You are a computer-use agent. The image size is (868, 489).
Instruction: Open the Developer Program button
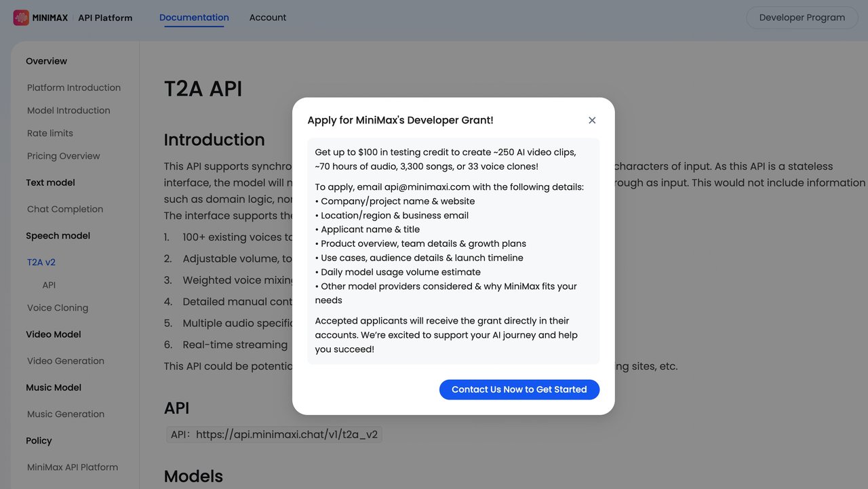pos(802,18)
